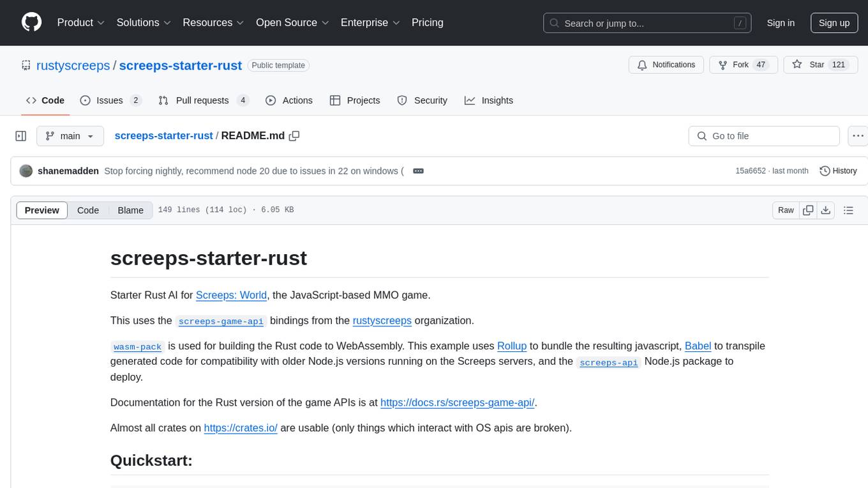
Task: Expand the Resources menu
Action: [x=213, y=22]
